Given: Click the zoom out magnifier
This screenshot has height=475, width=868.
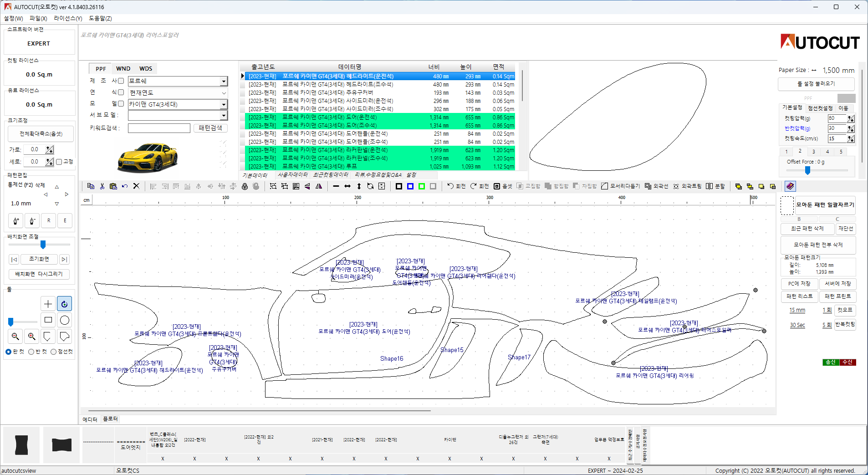Looking at the screenshot, I should pyautogui.click(x=15, y=337).
